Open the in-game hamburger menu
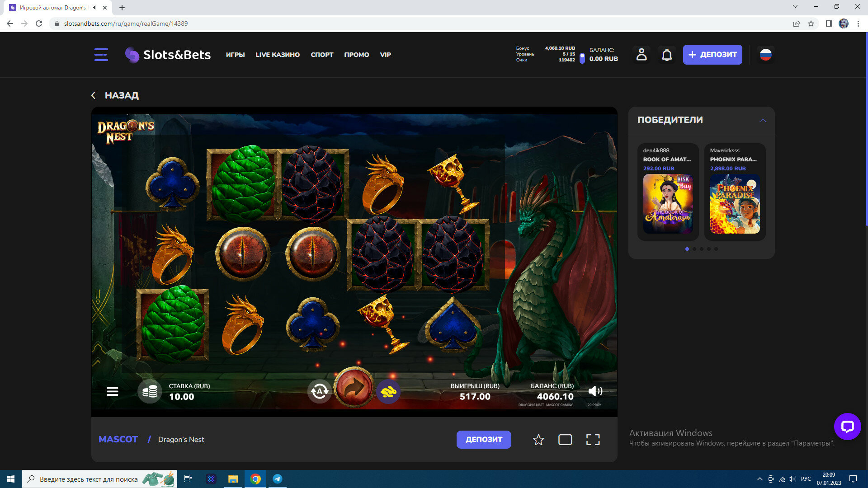The width and height of the screenshot is (868, 488). point(113,391)
